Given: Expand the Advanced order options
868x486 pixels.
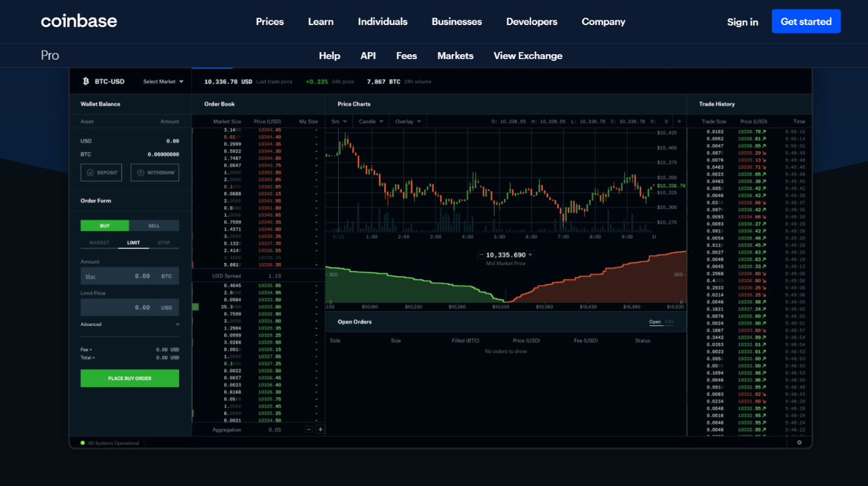Looking at the screenshot, I should click(130, 324).
